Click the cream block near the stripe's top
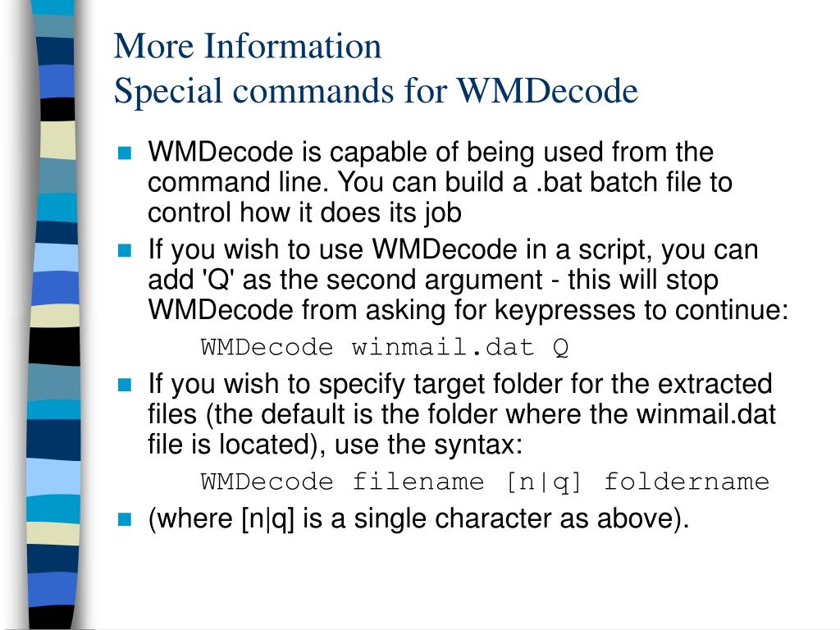Image resolution: width=840 pixels, height=630 pixels. tap(58, 139)
